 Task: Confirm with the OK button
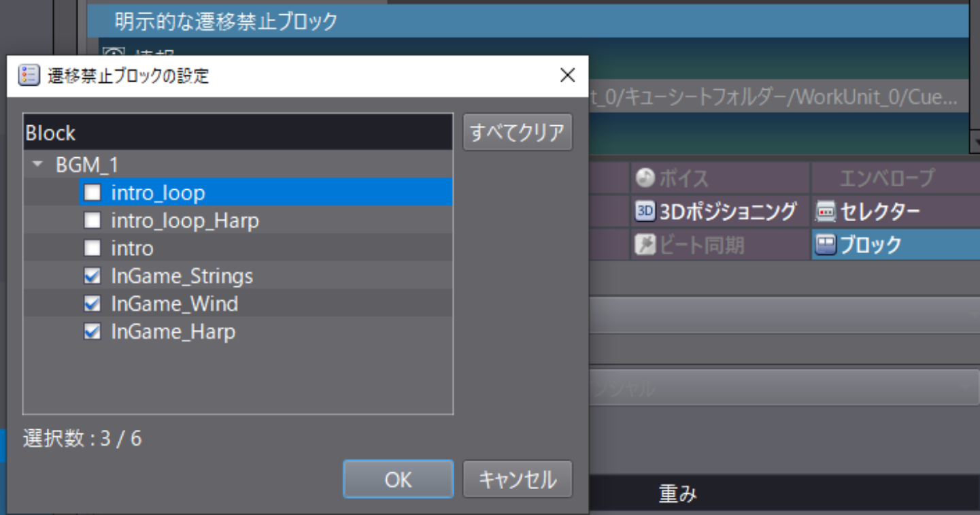point(398,480)
